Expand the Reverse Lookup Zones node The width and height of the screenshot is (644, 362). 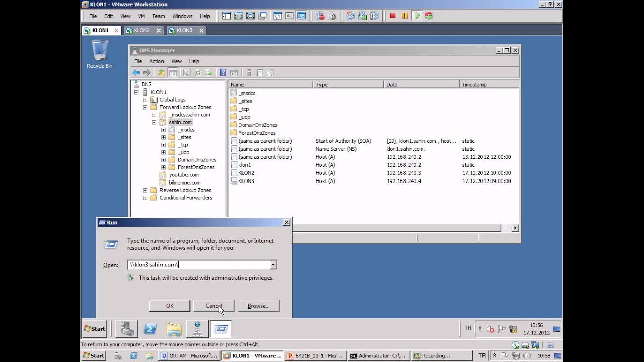pos(145,190)
